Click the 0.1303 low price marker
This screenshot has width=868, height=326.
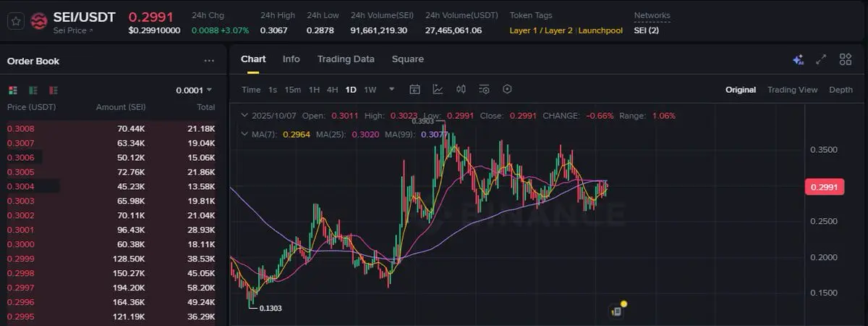(x=271, y=309)
